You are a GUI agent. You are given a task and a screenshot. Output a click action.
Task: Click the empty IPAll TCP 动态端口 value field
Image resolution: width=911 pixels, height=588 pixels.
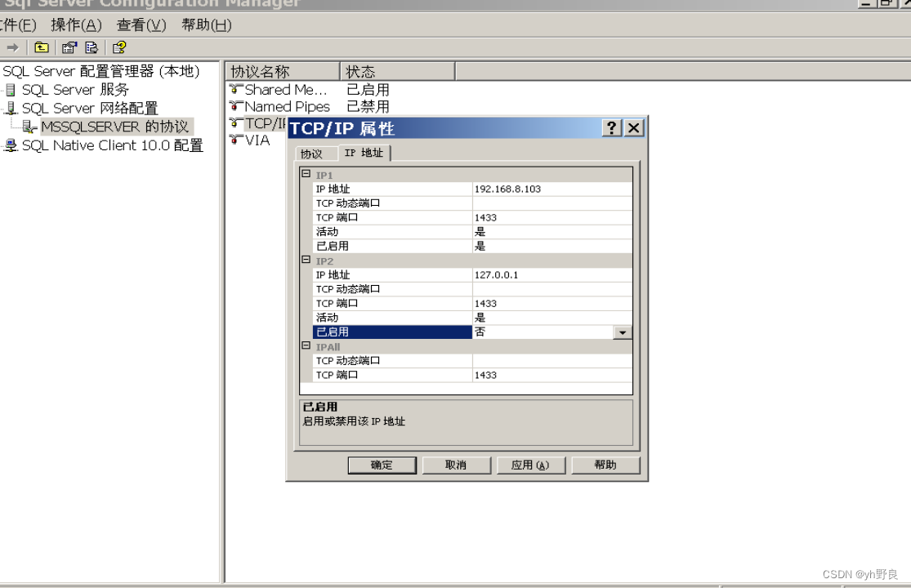click(552, 360)
